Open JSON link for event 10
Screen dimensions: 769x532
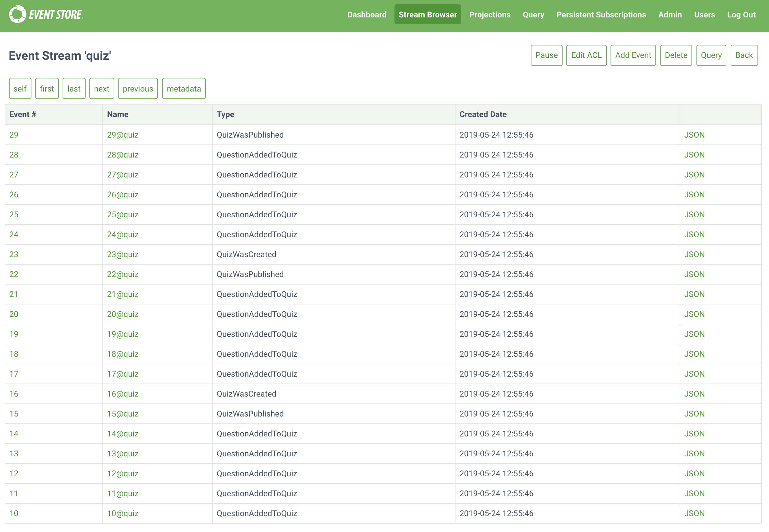(x=694, y=513)
